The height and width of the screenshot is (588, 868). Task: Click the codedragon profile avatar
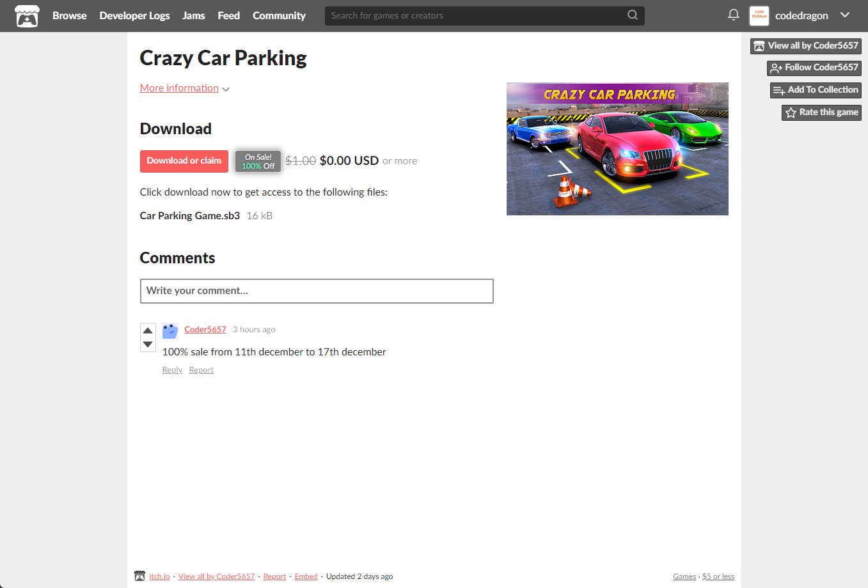click(759, 16)
